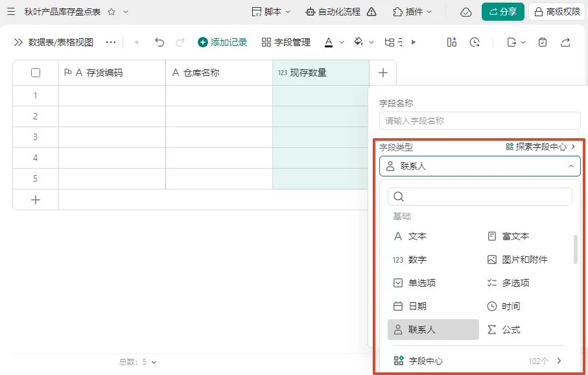Open the 探索字段中心 link

541,147
